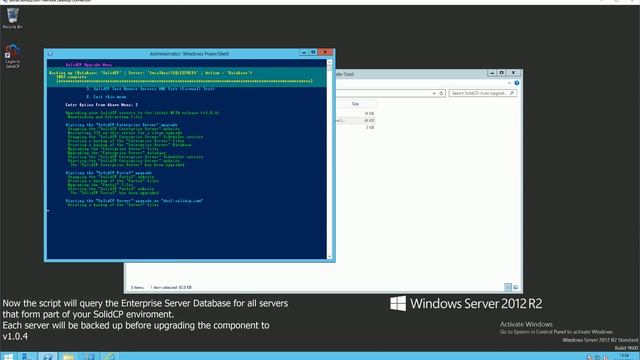
Task: Open Server Manager from the taskbar
Action: tap(27, 356)
